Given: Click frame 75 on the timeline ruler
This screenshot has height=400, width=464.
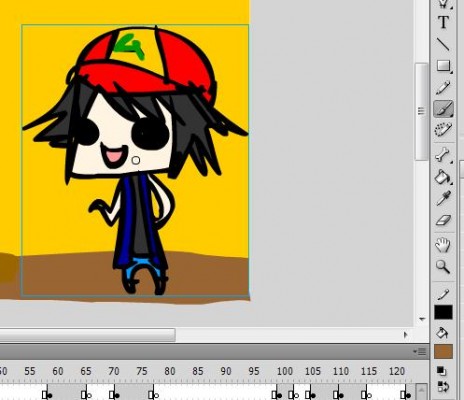Looking at the screenshot, I should pos(142,371).
